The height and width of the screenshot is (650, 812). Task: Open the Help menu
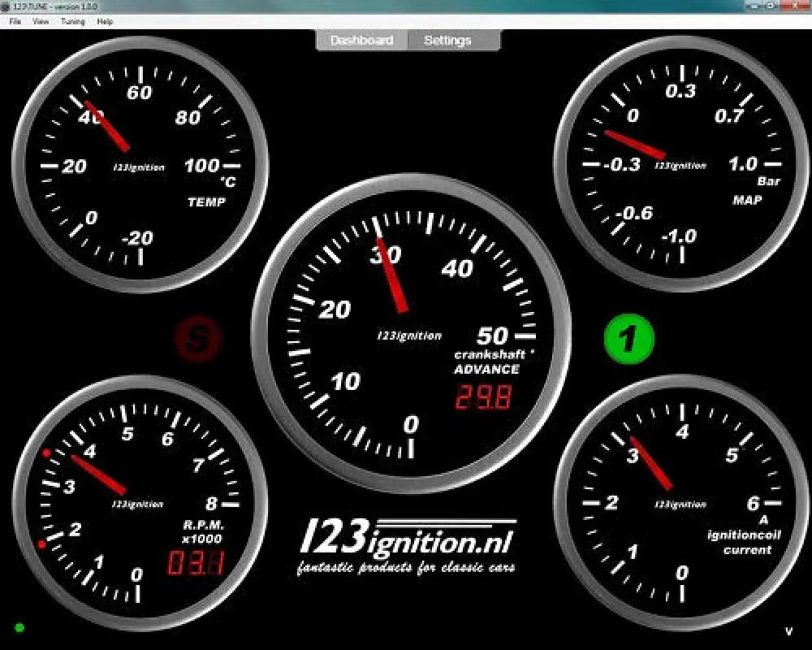(105, 22)
